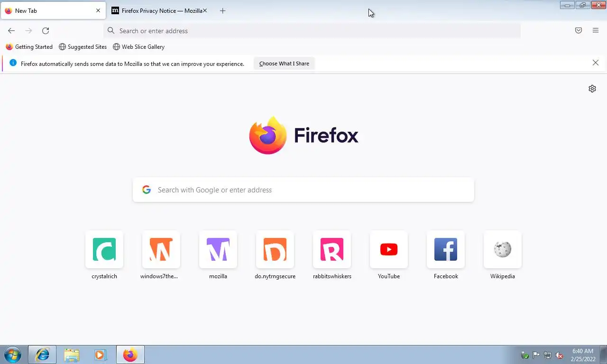Screen dimensions: 607x364
Task: Open a new tab with plus button
Action: pyautogui.click(x=223, y=10)
